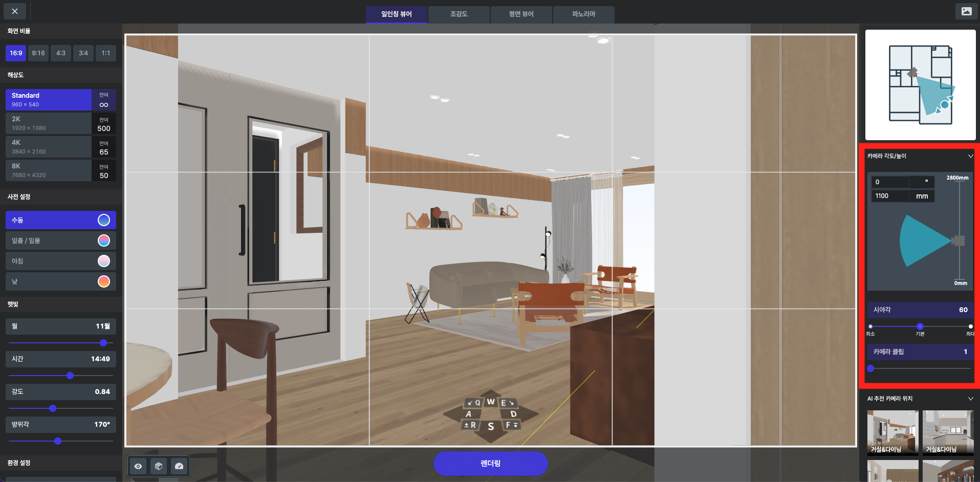Close the render view with the X icon
Image resolution: width=980 pixels, height=482 pixels.
click(15, 11)
